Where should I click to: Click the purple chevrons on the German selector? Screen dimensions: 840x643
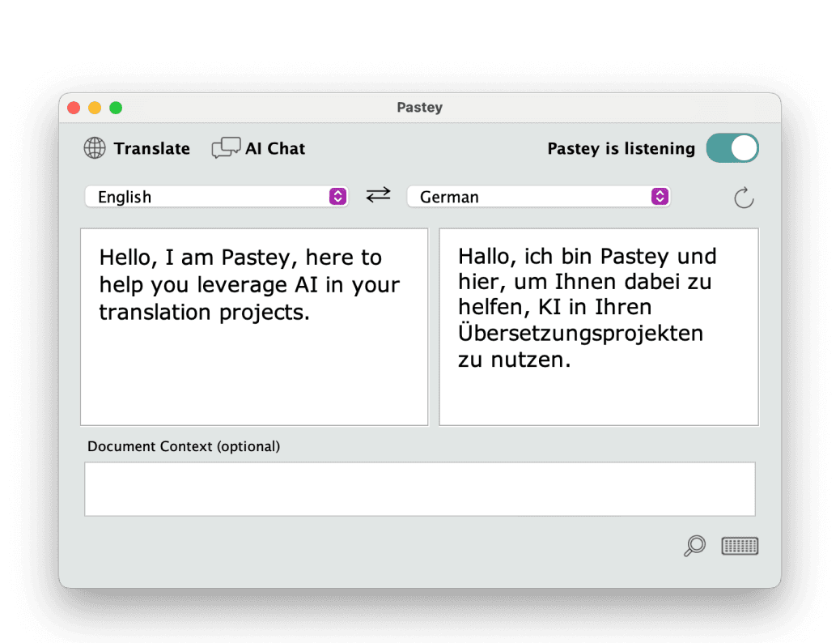[x=660, y=196]
